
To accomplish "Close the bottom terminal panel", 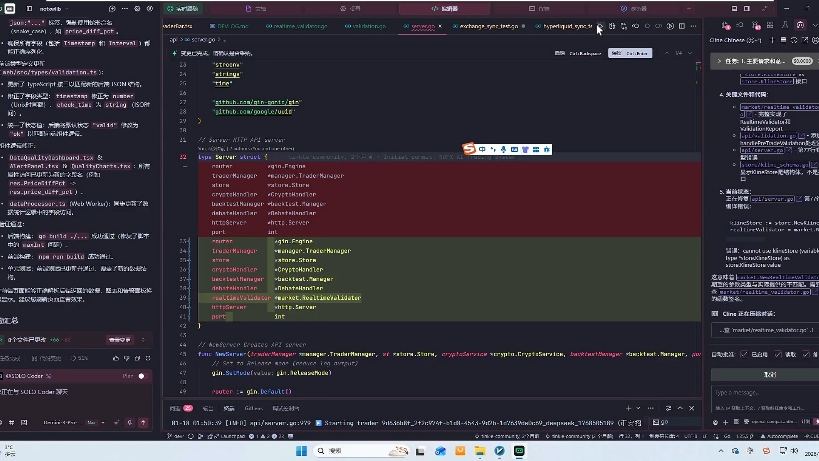I will point(692,408).
